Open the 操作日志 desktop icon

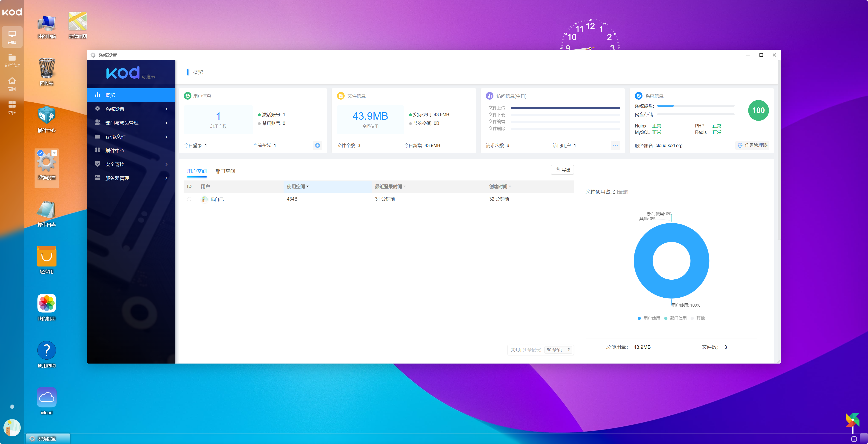[x=47, y=210]
